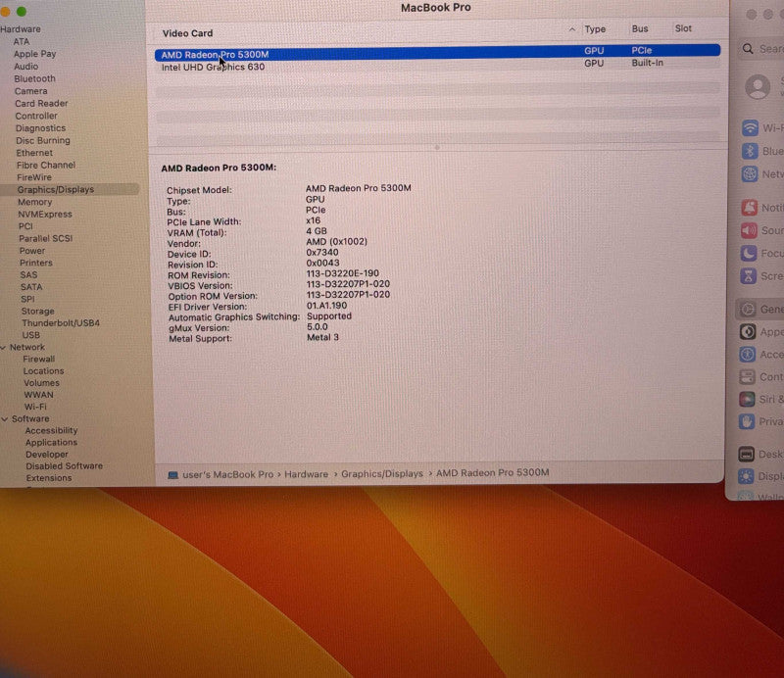The height and width of the screenshot is (678, 784).
Task: Select PCI in the sidebar
Action: coord(26,226)
